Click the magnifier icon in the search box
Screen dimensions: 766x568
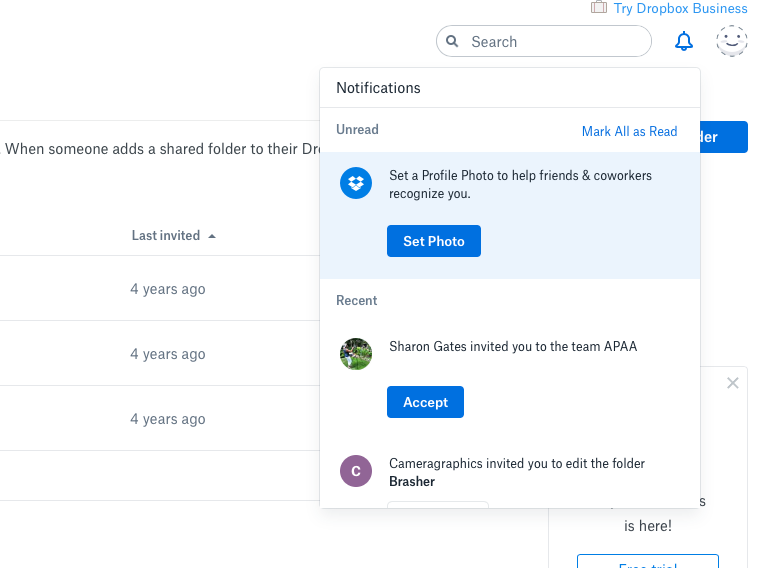tap(453, 42)
